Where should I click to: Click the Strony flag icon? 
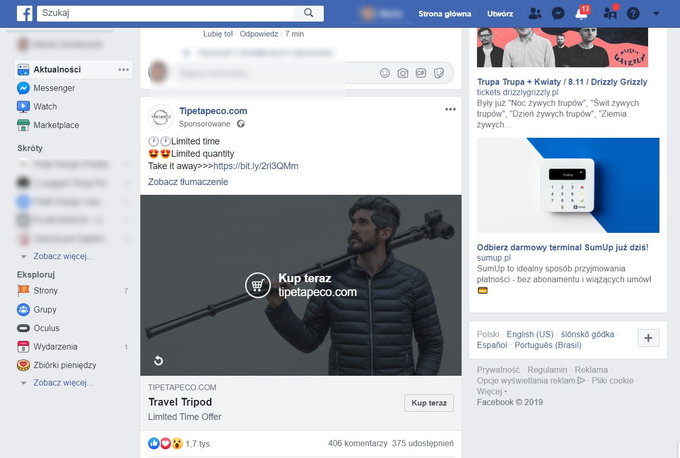[x=23, y=290]
